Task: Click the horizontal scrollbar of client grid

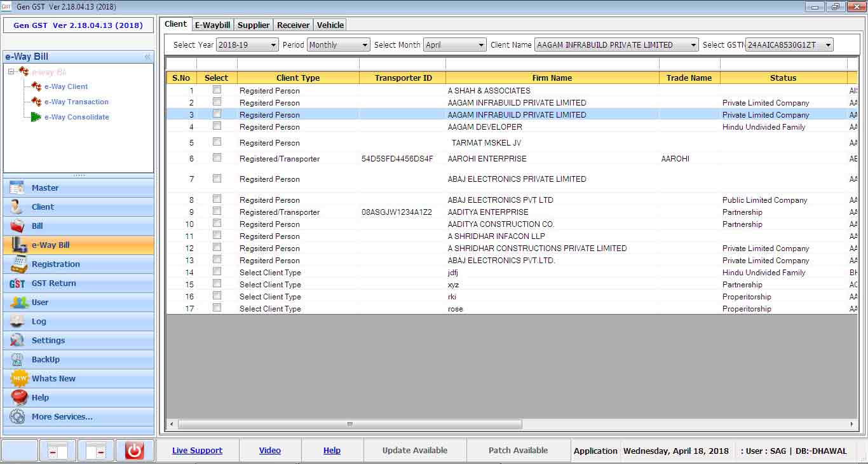Action: click(x=349, y=424)
